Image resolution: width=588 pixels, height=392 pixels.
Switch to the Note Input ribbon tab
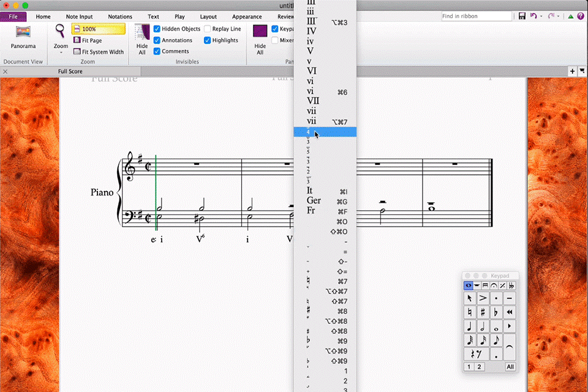pos(79,17)
